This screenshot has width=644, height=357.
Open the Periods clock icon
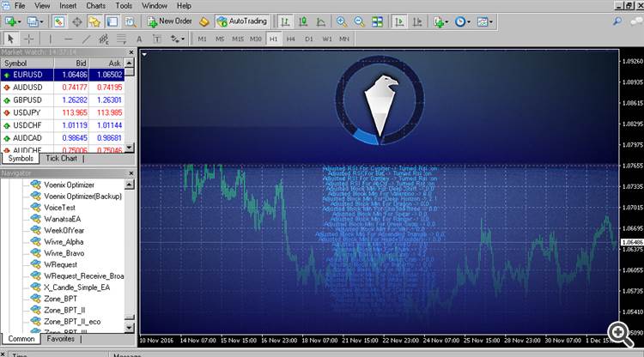pyautogui.click(x=460, y=21)
